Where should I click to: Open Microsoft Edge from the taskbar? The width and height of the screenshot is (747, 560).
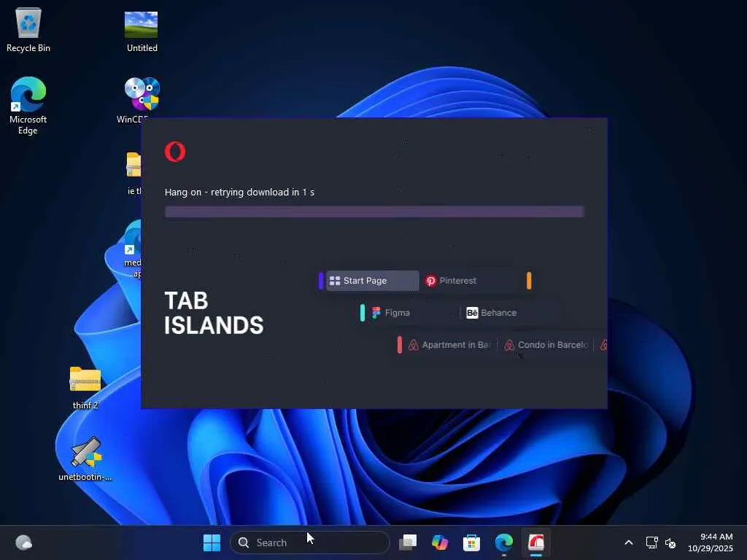(503, 542)
